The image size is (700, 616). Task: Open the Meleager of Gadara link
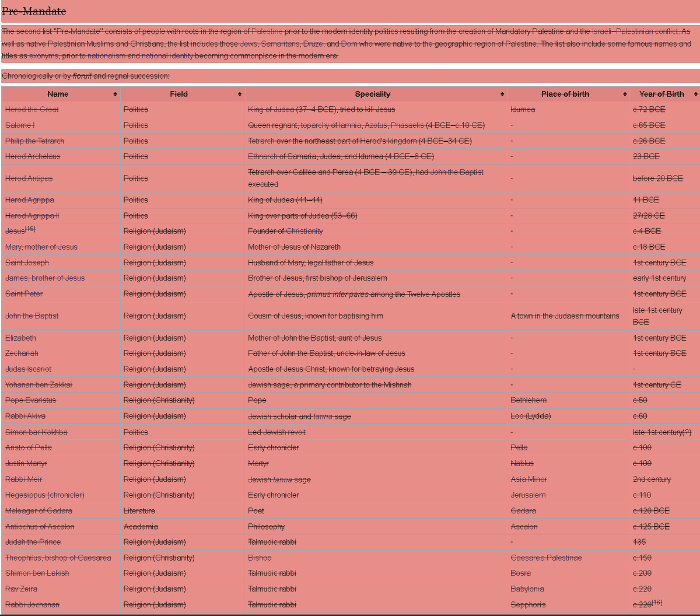click(39, 511)
